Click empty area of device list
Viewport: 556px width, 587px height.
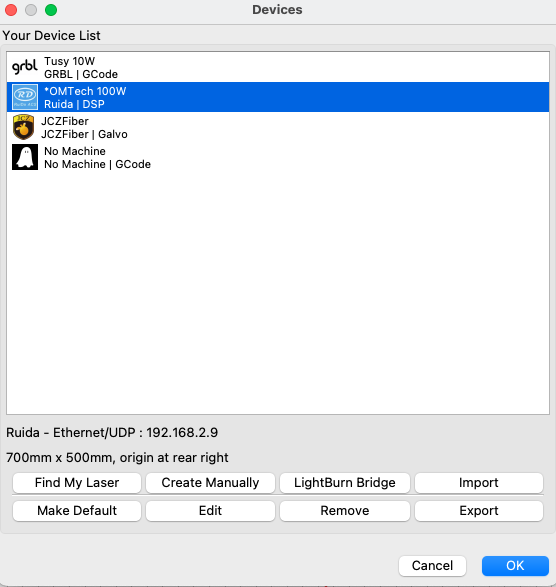click(278, 292)
